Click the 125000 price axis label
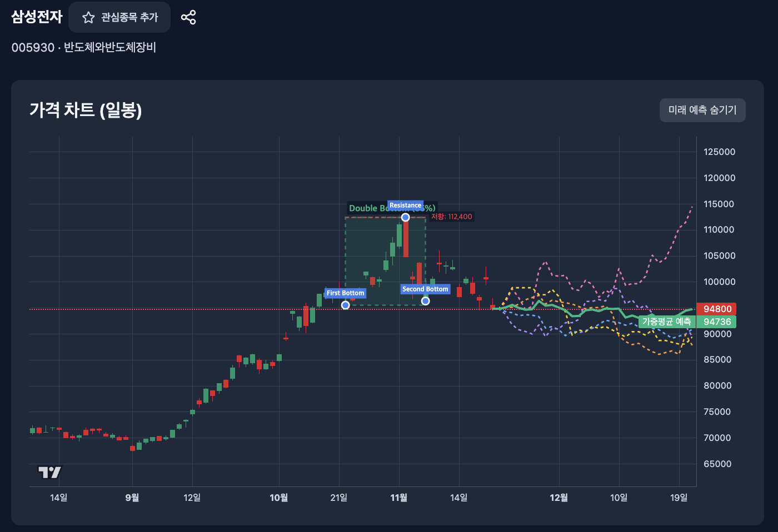This screenshot has height=532, width=778. point(719,152)
